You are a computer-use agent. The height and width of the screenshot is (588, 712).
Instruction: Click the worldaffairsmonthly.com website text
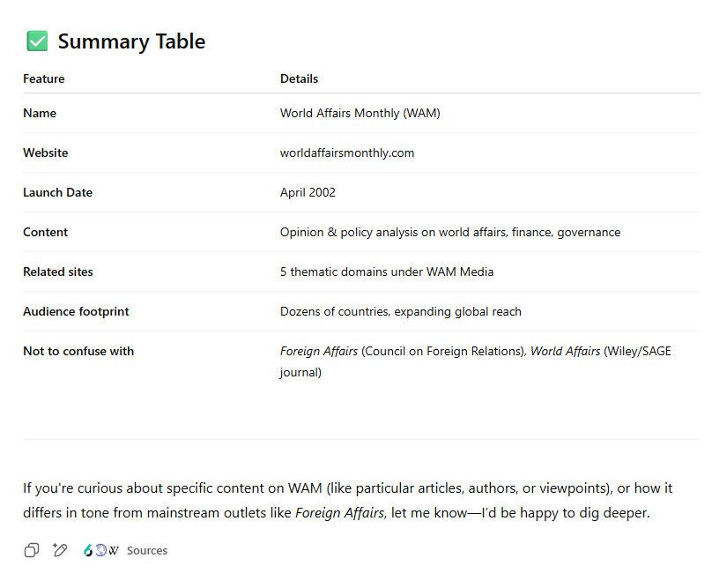pyautogui.click(x=346, y=153)
